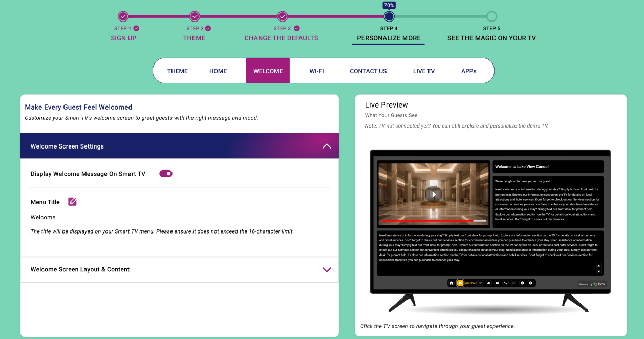
Task: Click the scroll-down arrow in TV preview text
Action: click(599, 272)
